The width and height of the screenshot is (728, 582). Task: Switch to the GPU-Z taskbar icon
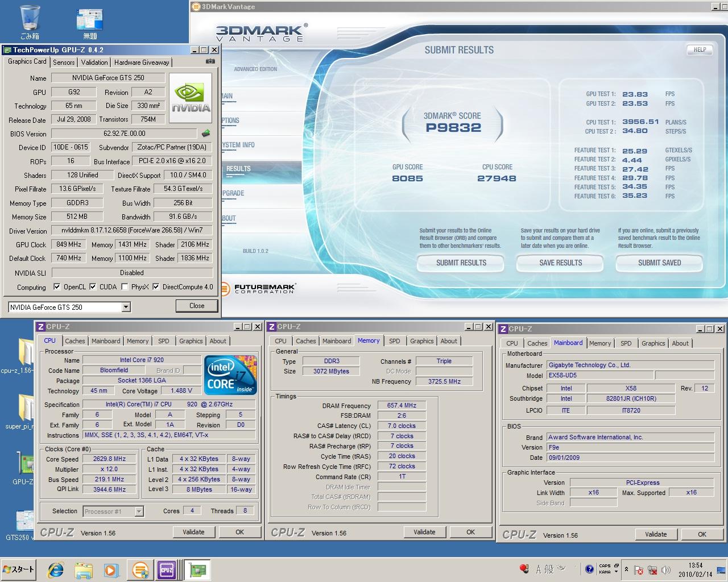pos(197,569)
